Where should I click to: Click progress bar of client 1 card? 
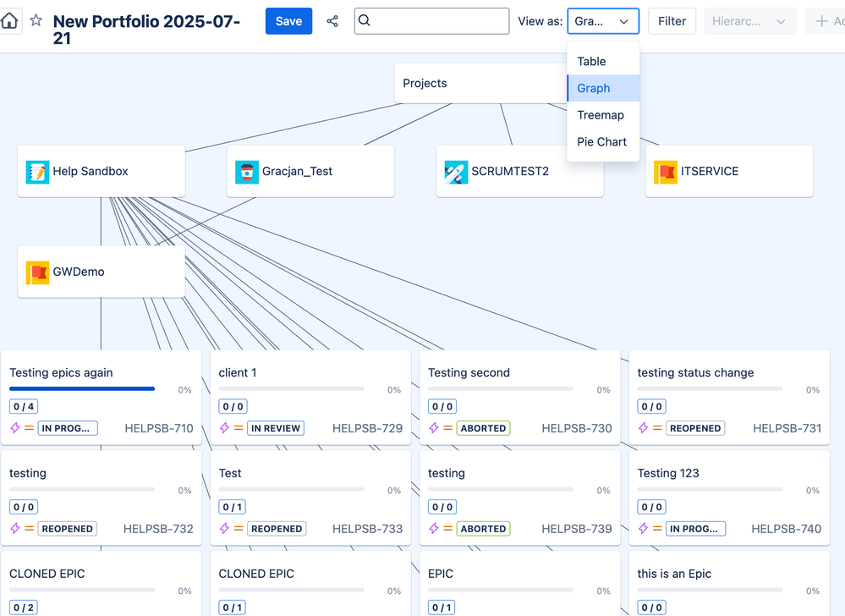tap(292, 388)
